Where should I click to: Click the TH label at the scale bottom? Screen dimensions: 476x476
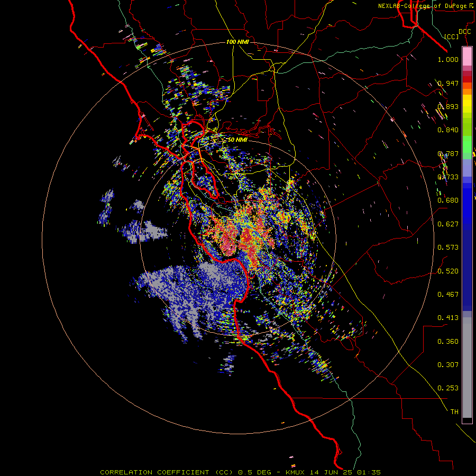point(454,412)
